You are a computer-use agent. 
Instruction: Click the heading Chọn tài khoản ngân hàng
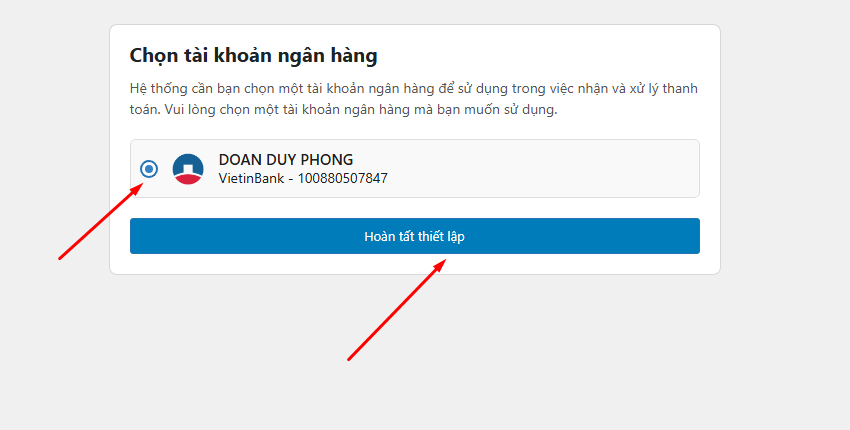coord(253,55)
